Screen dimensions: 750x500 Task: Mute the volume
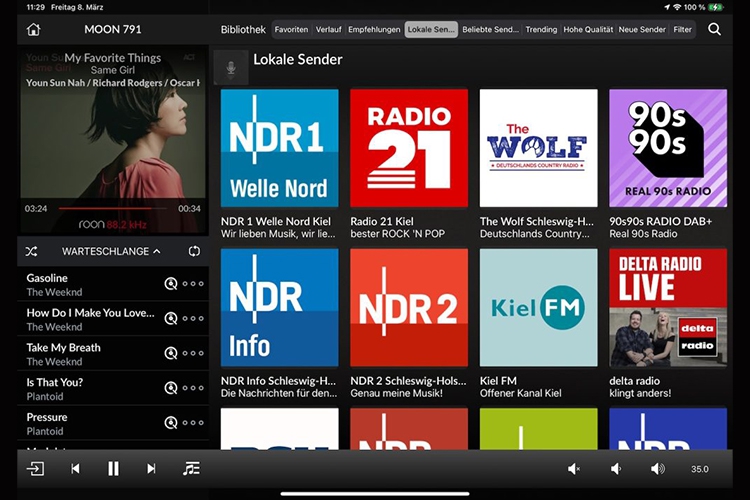click(x=574, y=469)
